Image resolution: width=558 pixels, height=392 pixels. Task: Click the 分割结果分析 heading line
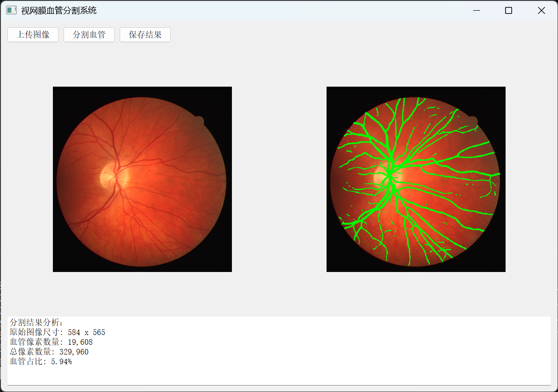point(39,322)
